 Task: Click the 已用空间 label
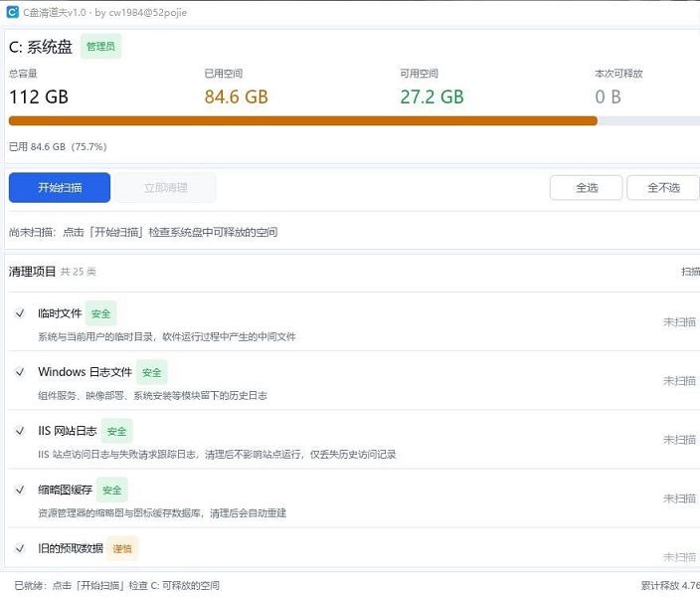click(223, 74)
